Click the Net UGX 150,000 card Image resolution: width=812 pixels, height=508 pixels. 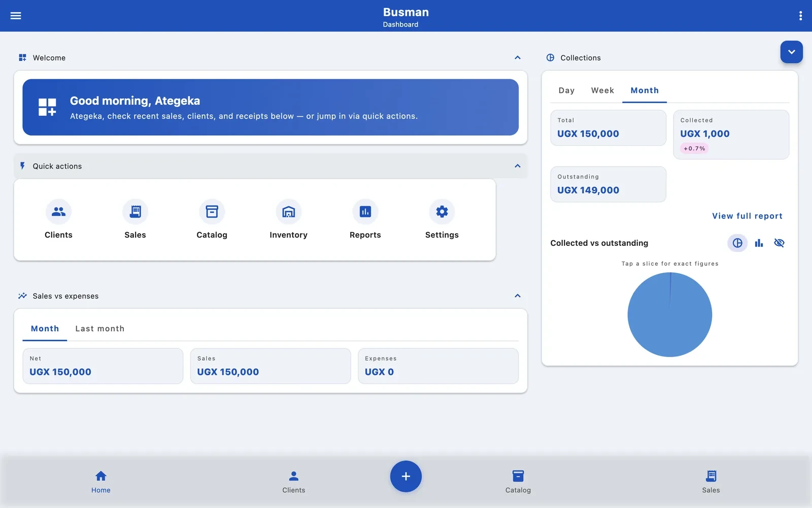(x=103, y=366)
